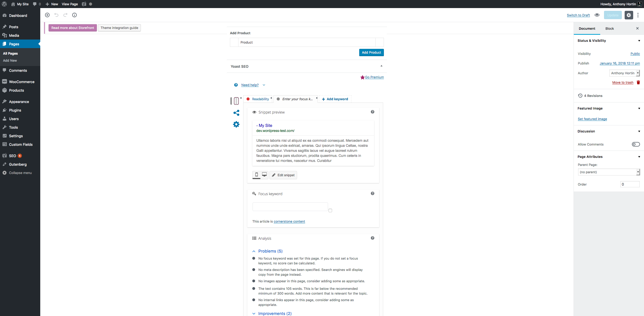The width and height of the screenshot is (644, 316).
Task: Click the focus keyword input field
Action: 290,206
